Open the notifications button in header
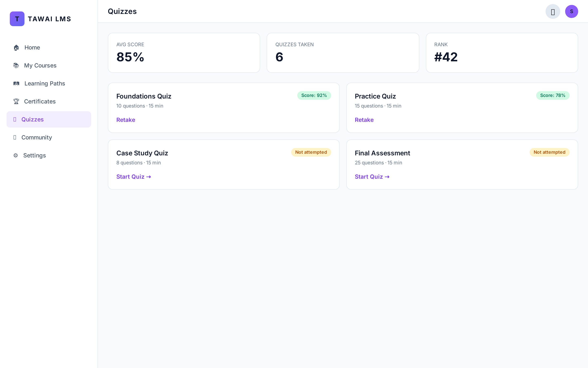The height and width of the screenshot is (368, 588). click(x=552, y=11)
